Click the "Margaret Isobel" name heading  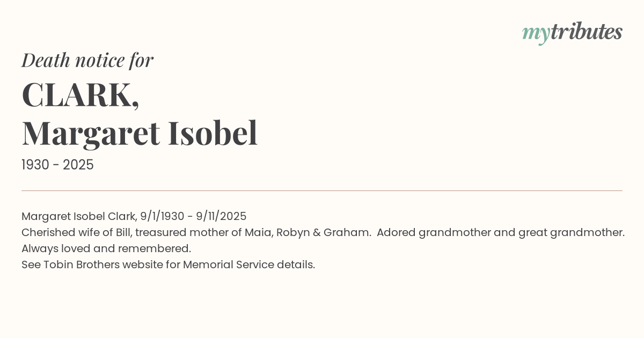click(x=140, y=133)
